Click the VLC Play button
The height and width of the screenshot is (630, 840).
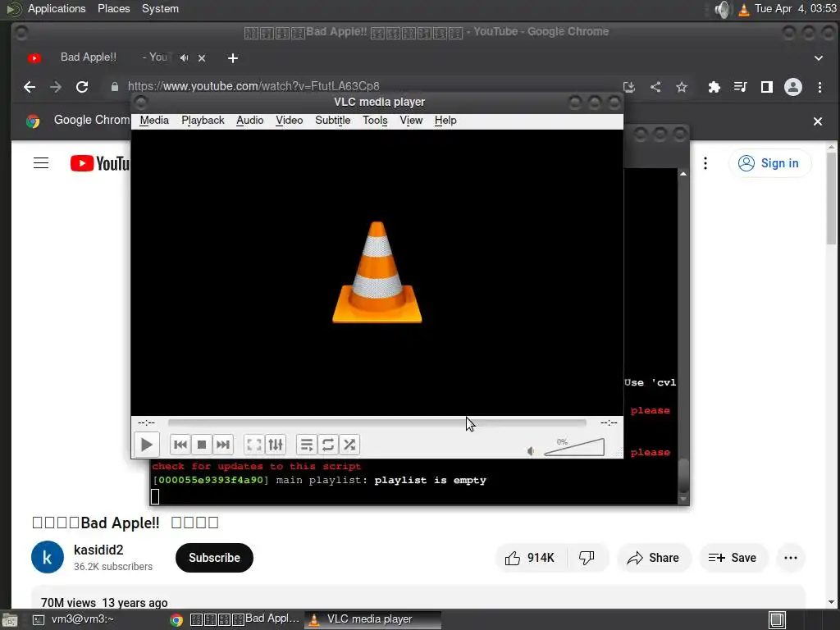coord(146,445)
